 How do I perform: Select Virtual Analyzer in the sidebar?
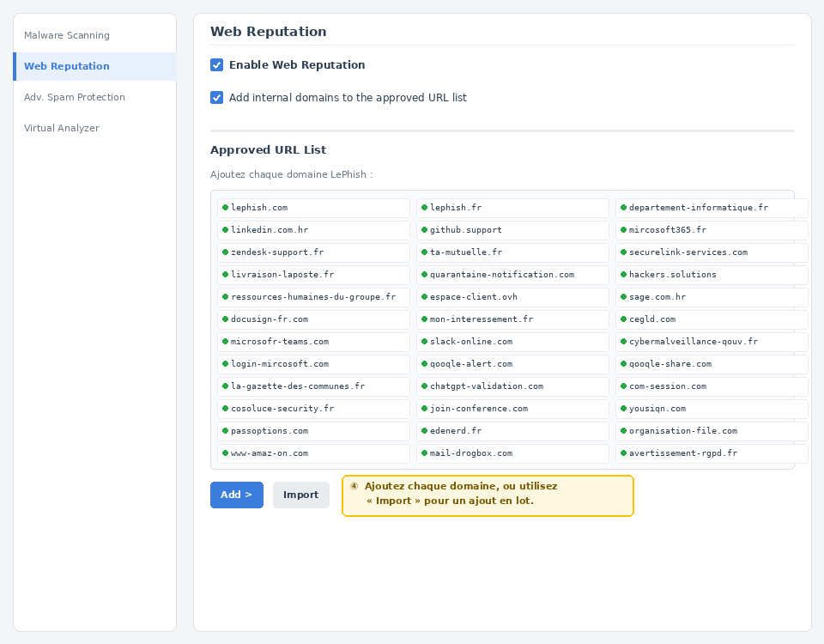point(64,128)
